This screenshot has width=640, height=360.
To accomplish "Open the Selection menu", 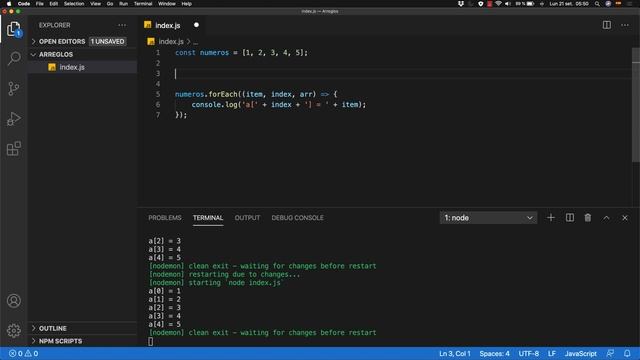I will pos(74,4).
